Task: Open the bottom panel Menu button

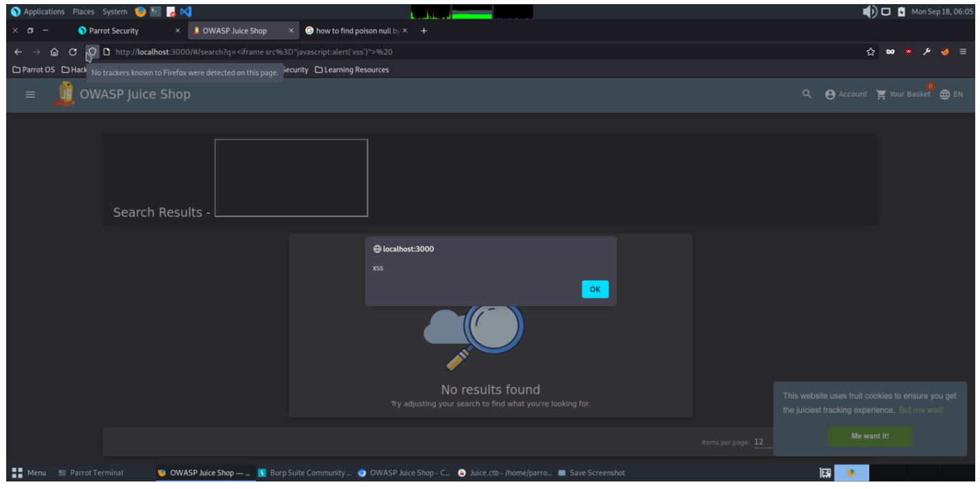Action: 29,473
